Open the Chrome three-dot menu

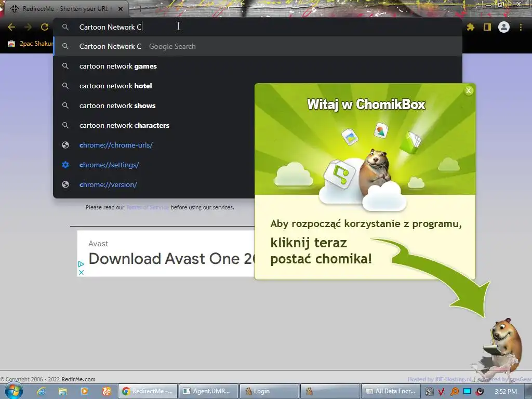coord(521,27)
